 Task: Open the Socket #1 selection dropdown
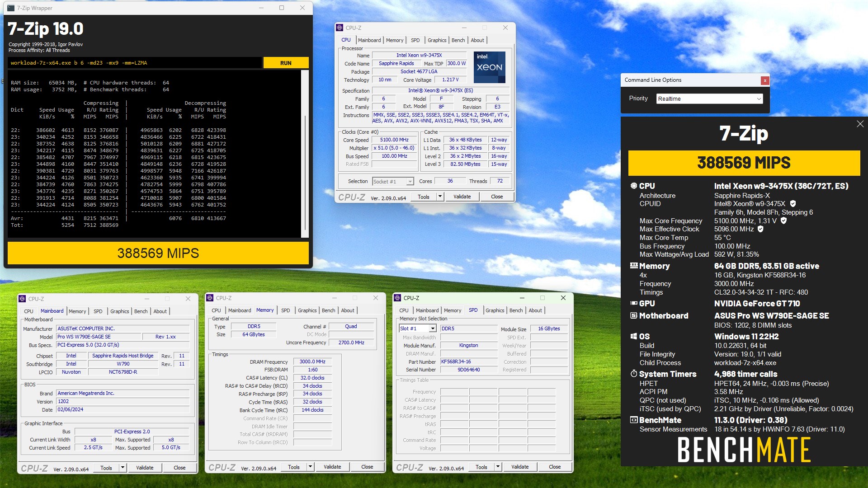click(393, 181)
